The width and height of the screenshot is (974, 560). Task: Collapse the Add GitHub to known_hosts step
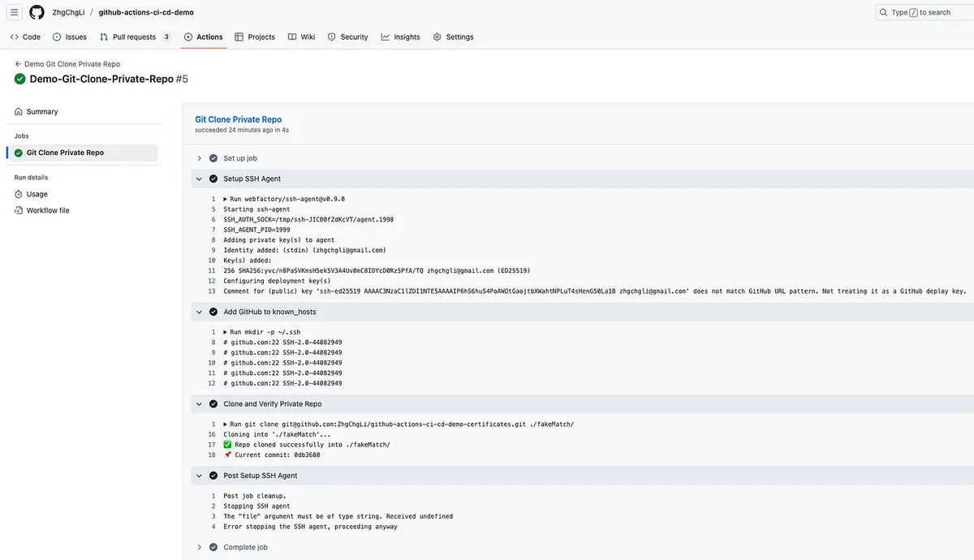tap(200, 312)
